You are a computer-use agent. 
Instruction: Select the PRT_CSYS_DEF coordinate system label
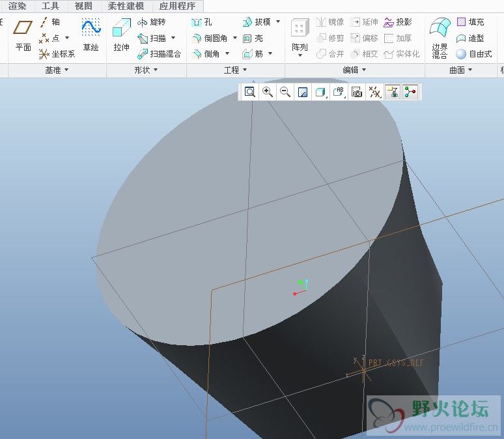(x=396, y=363)
